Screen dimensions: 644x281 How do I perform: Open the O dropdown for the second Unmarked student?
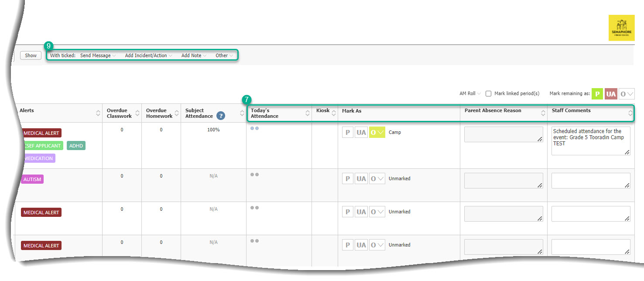pos(377,178)
